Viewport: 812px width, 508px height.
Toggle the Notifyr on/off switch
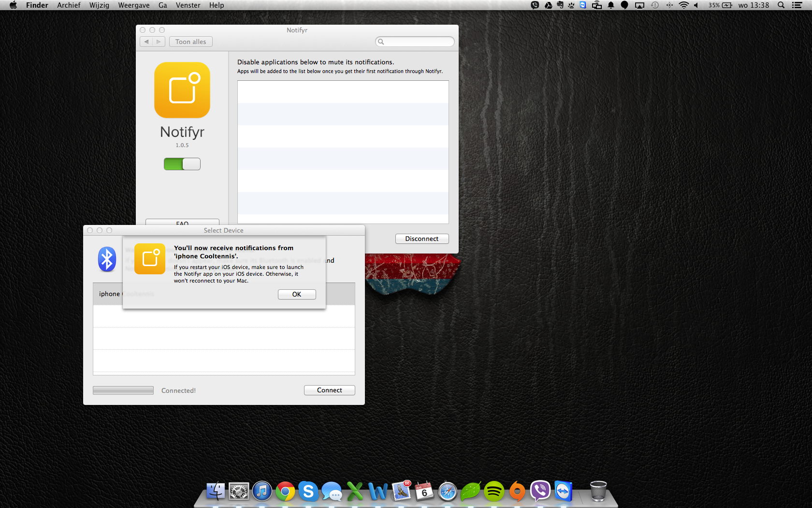pos(182,164)
